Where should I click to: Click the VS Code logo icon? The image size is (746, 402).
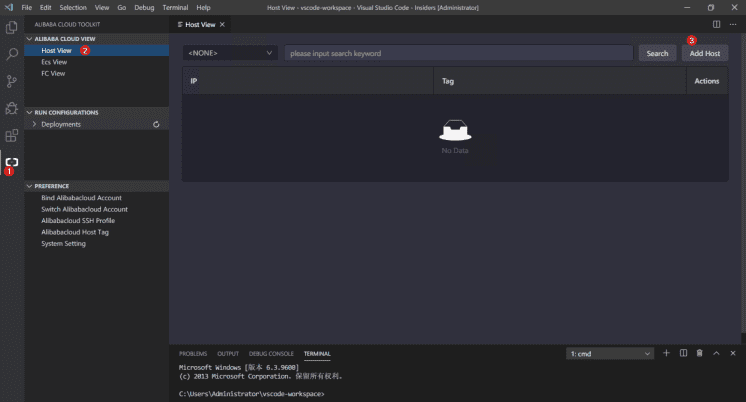[x=9, y=7]
